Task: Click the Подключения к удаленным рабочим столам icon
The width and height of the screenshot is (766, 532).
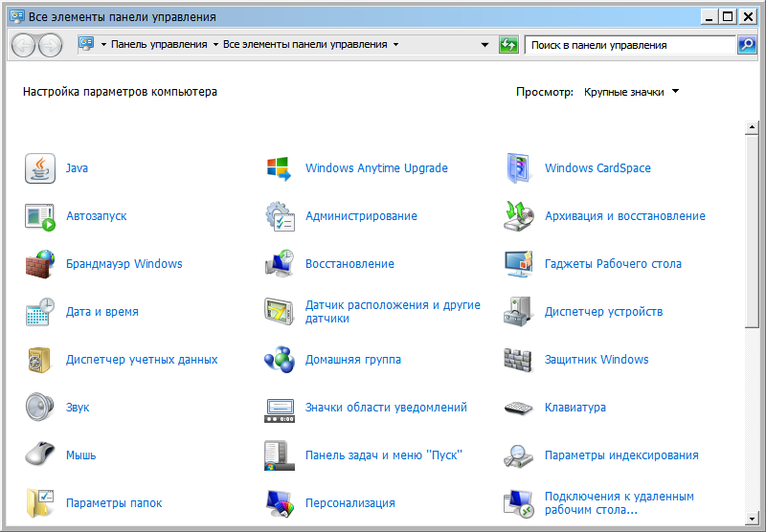Action: point(518,503)
